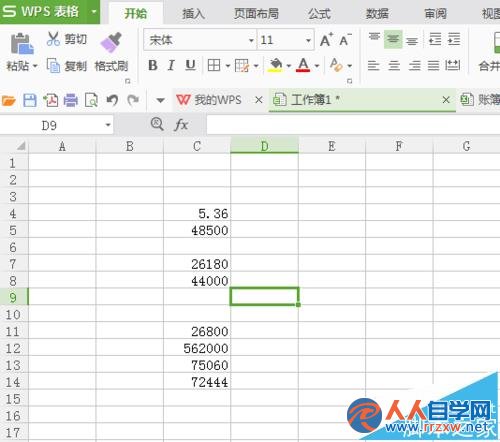Toggle bold formatting

153,65
